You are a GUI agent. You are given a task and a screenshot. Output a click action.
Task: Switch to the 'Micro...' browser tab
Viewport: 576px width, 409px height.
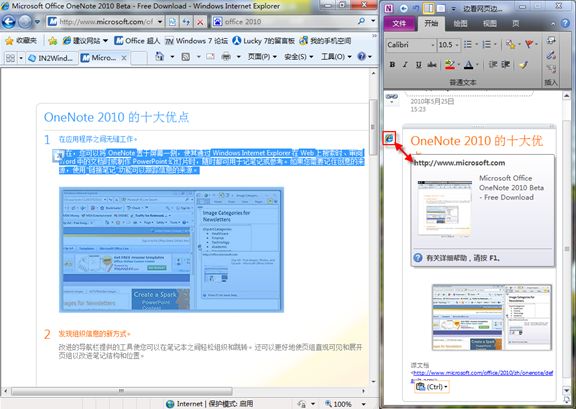99,58
